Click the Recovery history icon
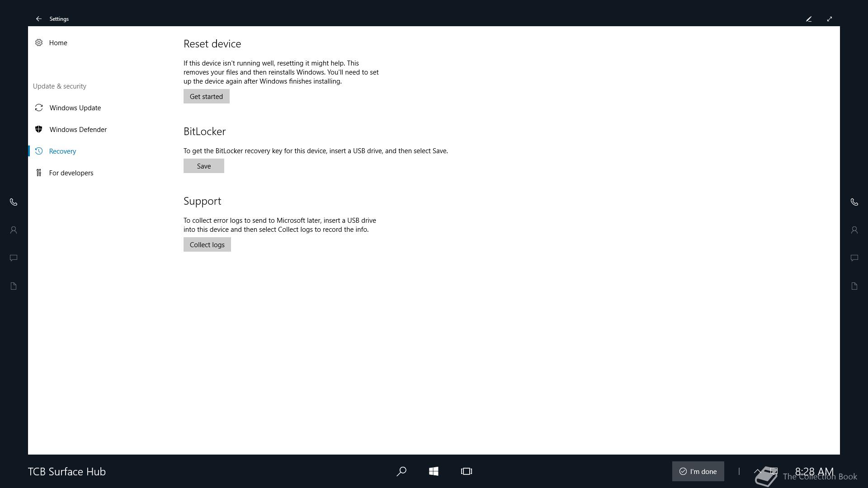This screenshot has height=488, width=868. (39, 151)
